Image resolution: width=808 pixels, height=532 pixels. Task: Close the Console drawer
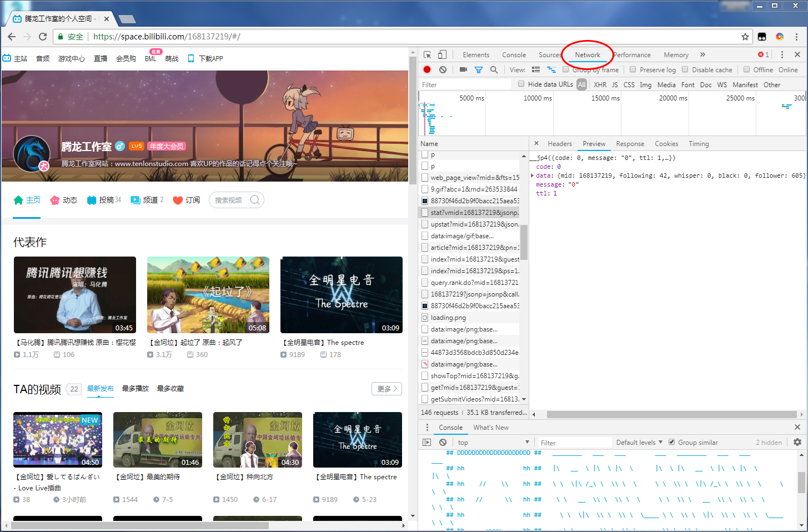[797, 427]
